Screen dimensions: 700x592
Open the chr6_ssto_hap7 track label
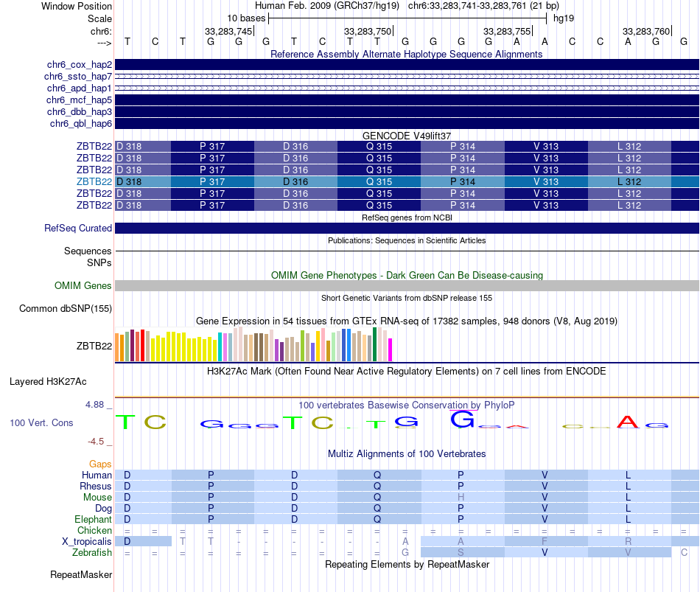tap(78, 77)
